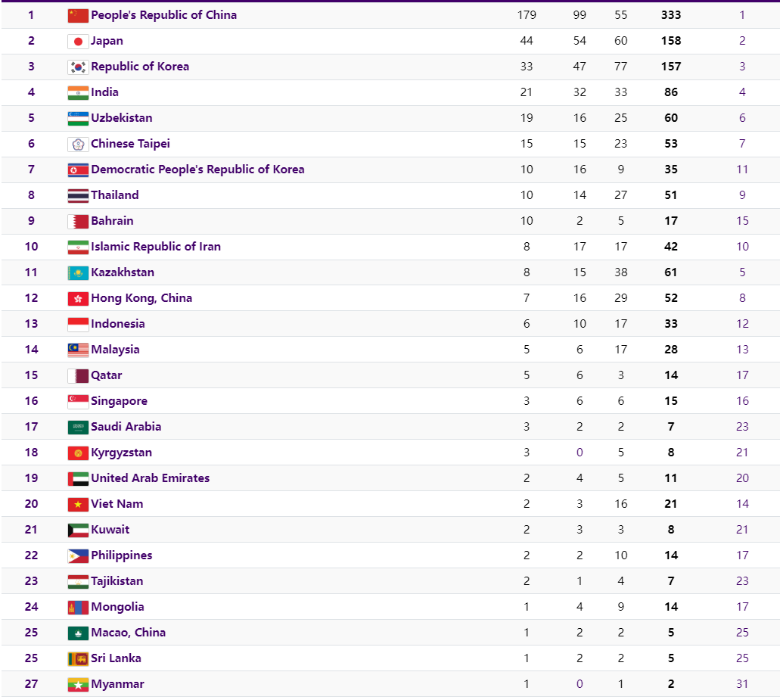Click the China flag icon

78,15
